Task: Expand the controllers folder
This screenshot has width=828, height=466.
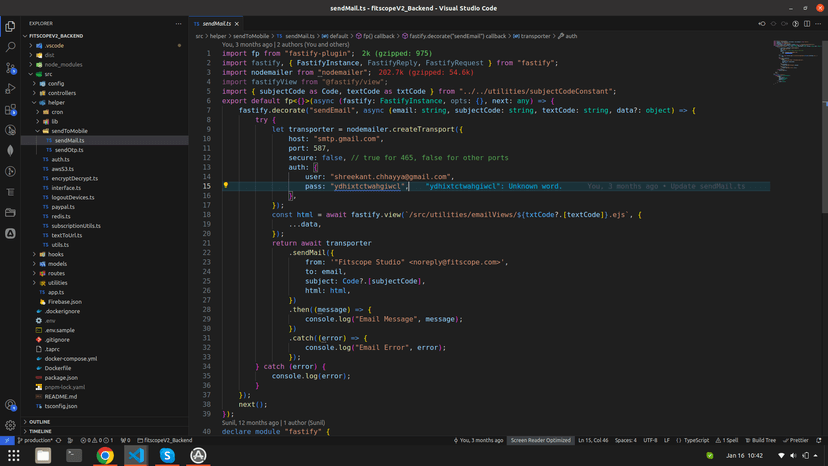Action: coord(105,93)
